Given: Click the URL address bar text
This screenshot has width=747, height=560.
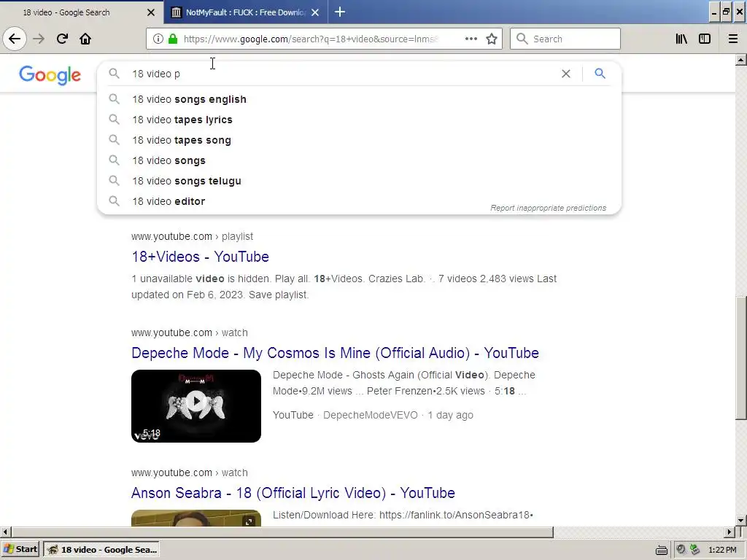Looking at the screenshot, I should [311, 39].
